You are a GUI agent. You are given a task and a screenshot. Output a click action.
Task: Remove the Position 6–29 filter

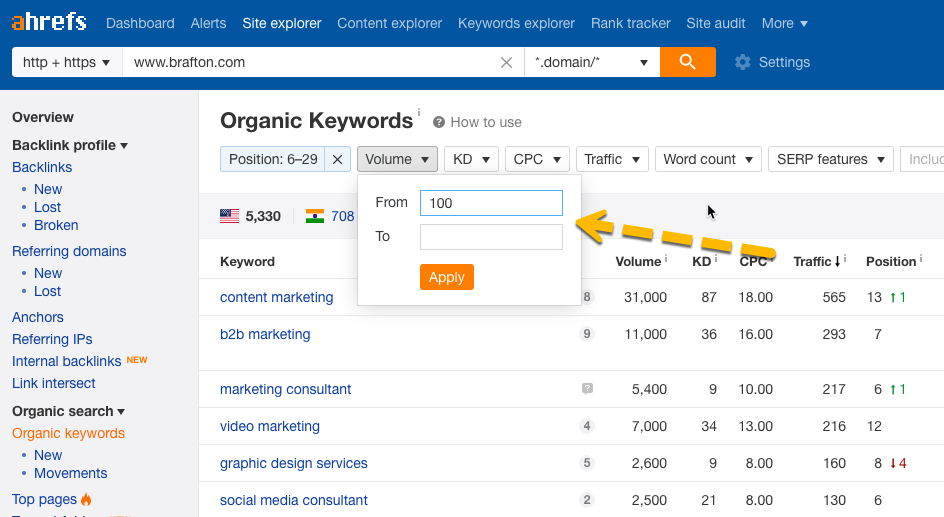click(x=338, y=159)
